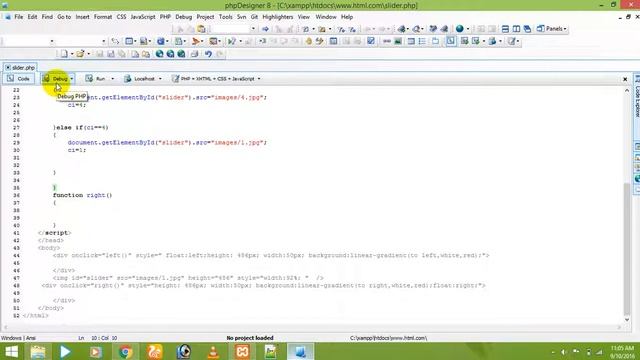Click the Undo arrow icon
Viewport: 640px width, 360px height.
click(x=208, y=54)
